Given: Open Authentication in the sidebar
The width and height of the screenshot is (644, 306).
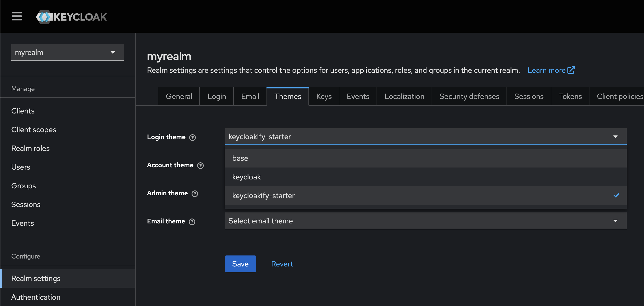Looking at the screenshot, I should pos(36,297).
